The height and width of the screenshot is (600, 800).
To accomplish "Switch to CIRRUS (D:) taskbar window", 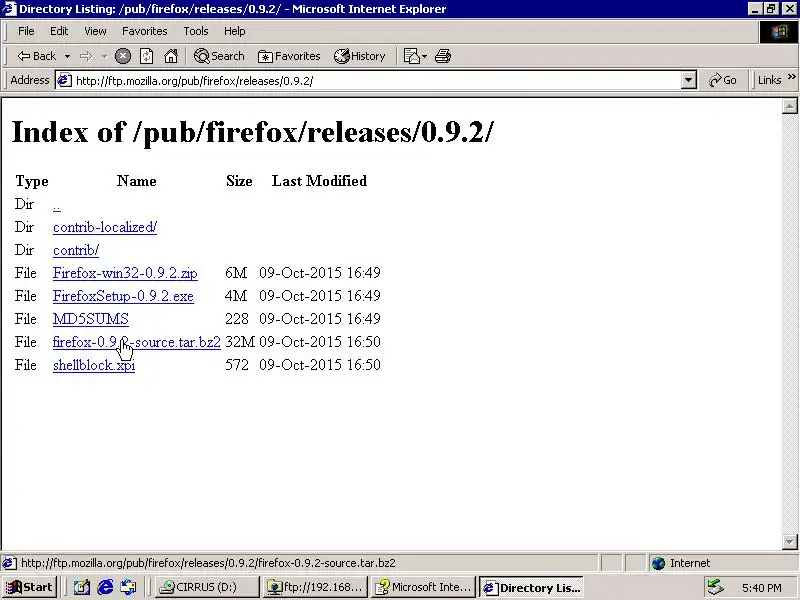I will 206,587.
